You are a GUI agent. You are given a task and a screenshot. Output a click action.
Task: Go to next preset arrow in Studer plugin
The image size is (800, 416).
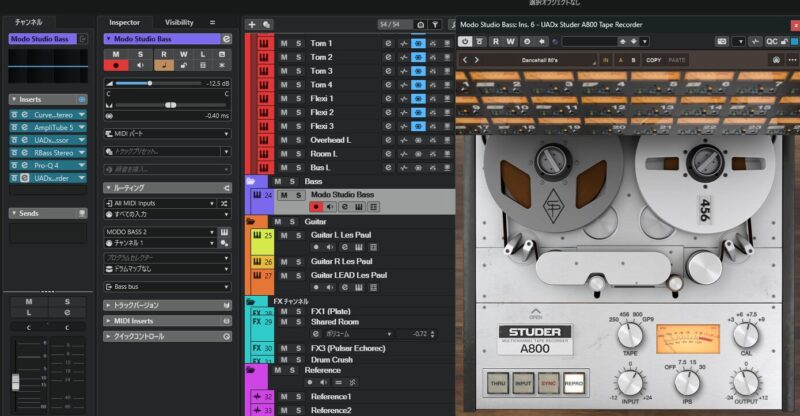[477, 60]
